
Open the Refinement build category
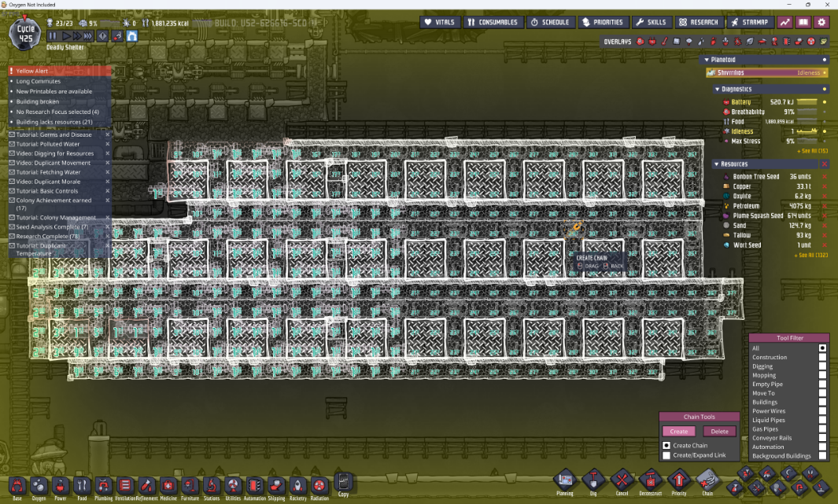(146, 487)
